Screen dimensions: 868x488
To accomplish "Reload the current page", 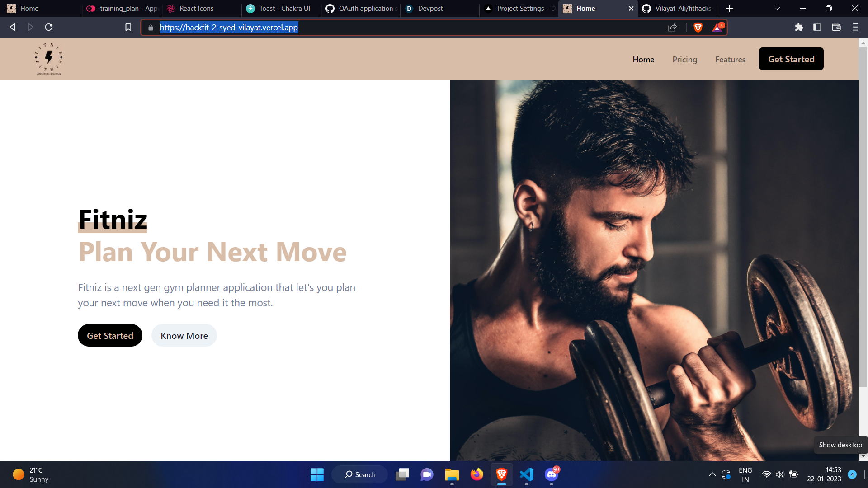I will [49, 28].
